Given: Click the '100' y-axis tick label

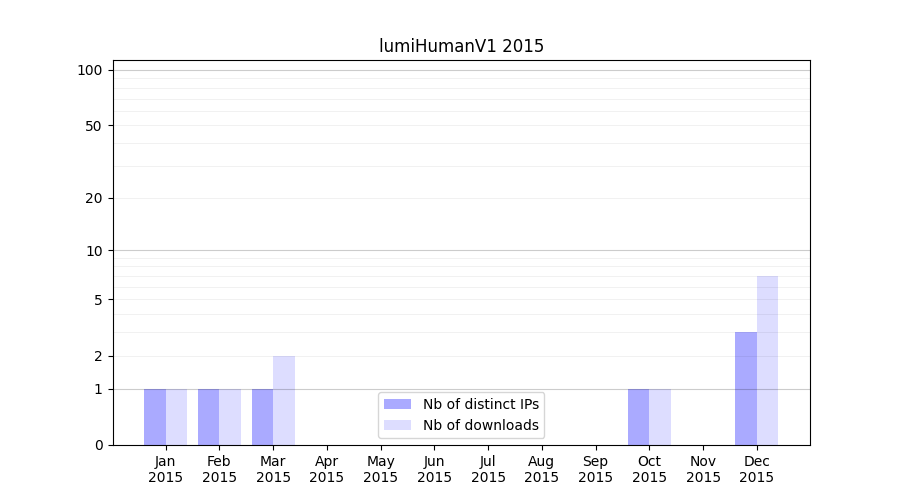Looking at the screenshot, I should tap(90, 70).
